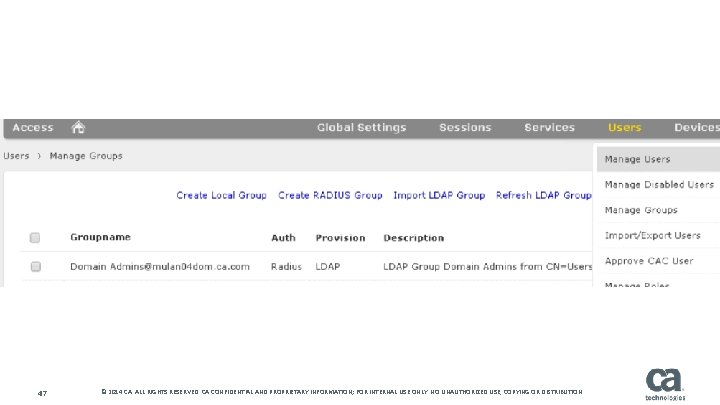This screenshot has height=405, width=720.
Task: Open the Devices menu
Action: point(696,128)
